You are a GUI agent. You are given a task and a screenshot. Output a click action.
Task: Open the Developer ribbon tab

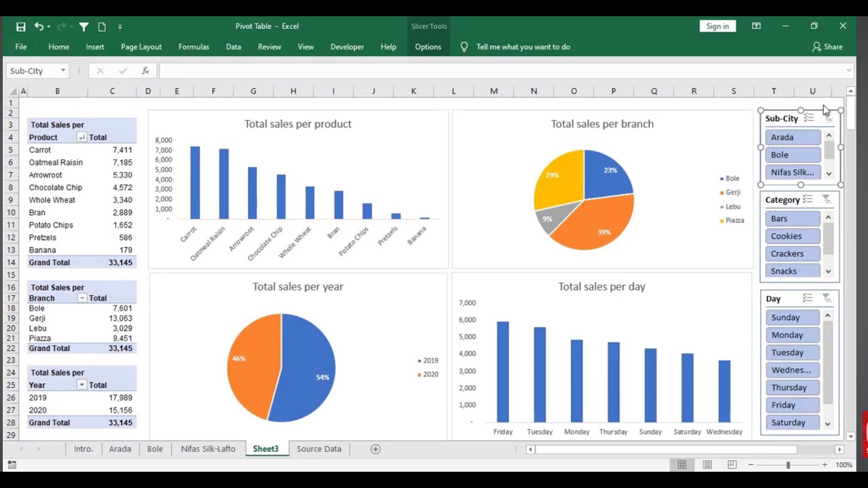[347, 47]
